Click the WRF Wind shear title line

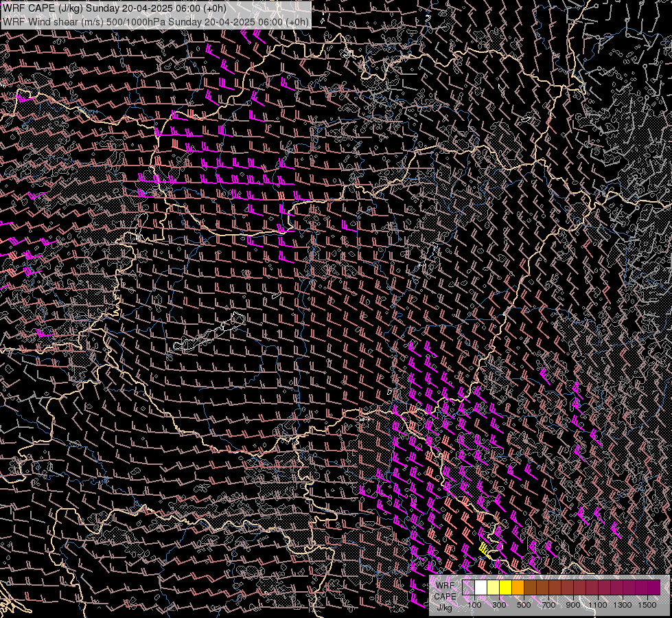(156, 22)
